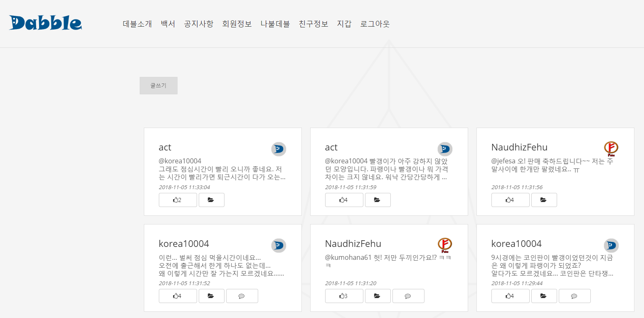This screenshot has width=644, height=318.
Task: Click folder icon on act's 11:31:59 post
Action: click(378, 200)
